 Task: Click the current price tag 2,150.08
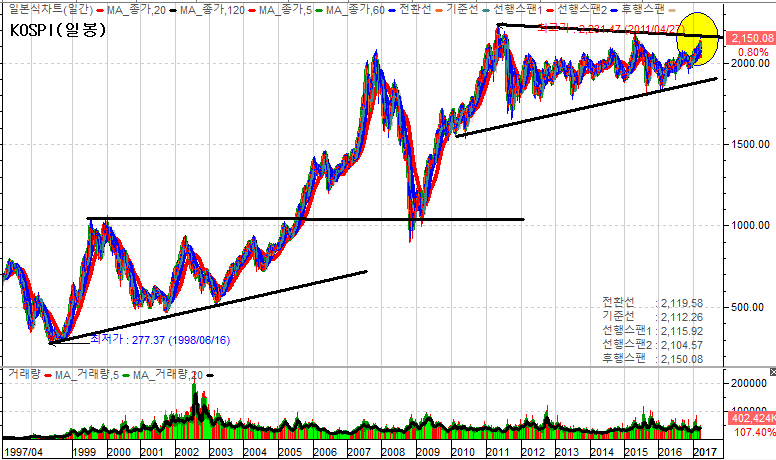pyautogui.click(x=750, y=38)
